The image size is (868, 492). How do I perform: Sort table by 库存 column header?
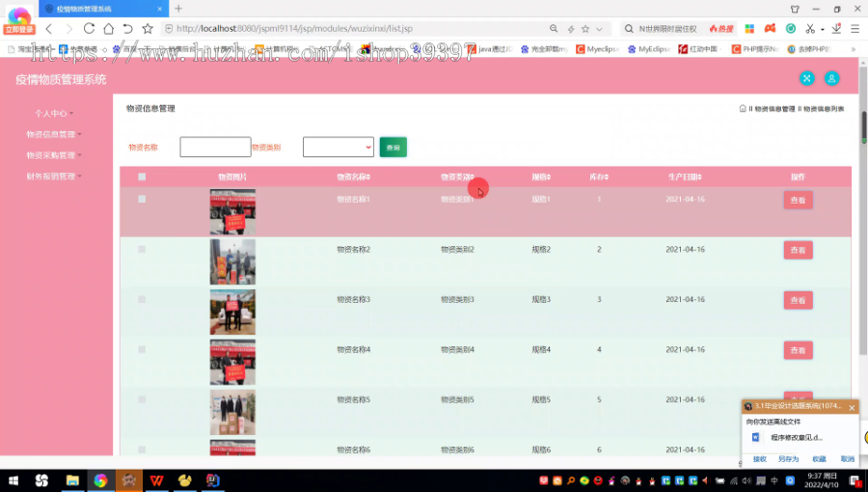point(599,178)
